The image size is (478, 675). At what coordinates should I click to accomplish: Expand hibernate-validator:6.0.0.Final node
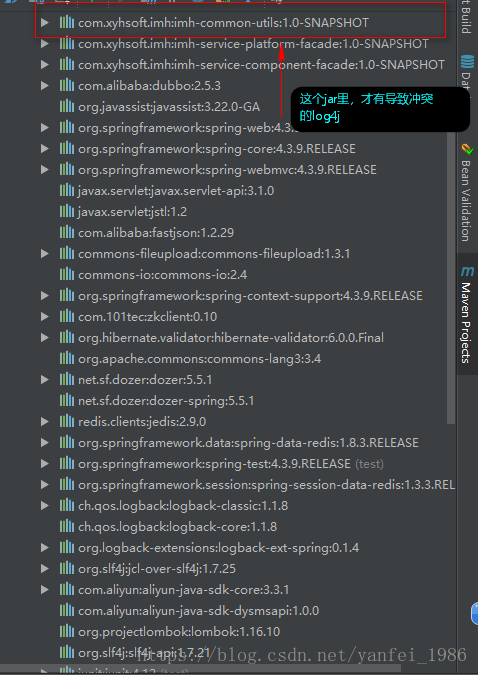click(45, 338)
